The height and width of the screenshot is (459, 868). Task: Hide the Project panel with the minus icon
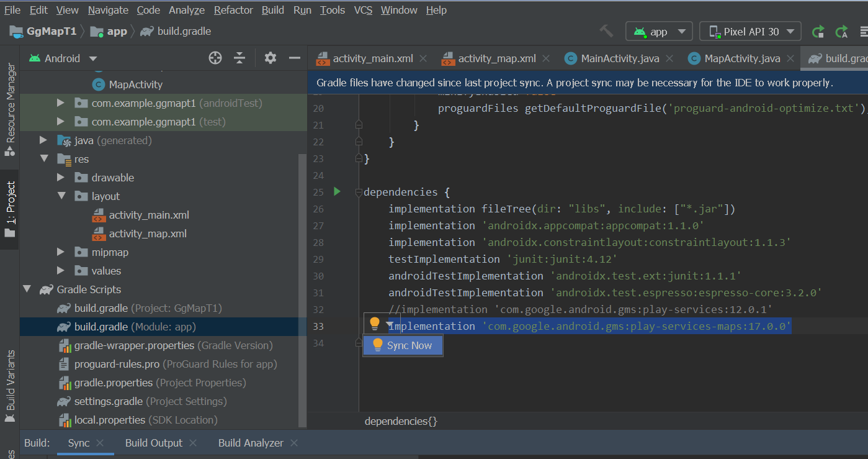(x=295, y=58)
